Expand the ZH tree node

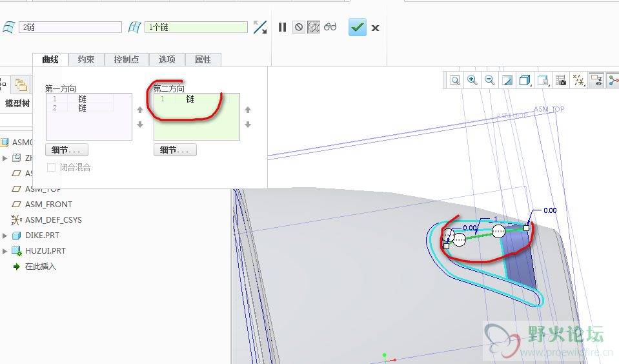click(x=5, y=158)
